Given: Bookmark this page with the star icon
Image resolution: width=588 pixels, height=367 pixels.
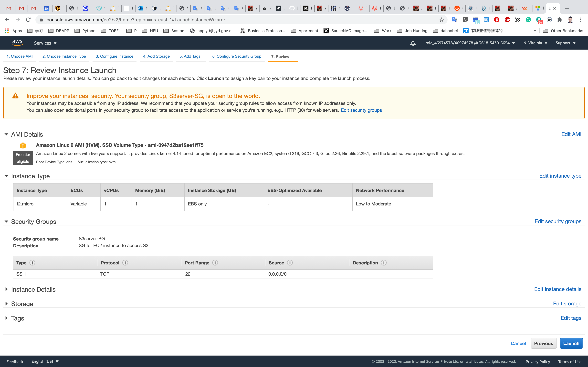Looking at the screenshot, I should pyautogui.click(x=441, y=20).
